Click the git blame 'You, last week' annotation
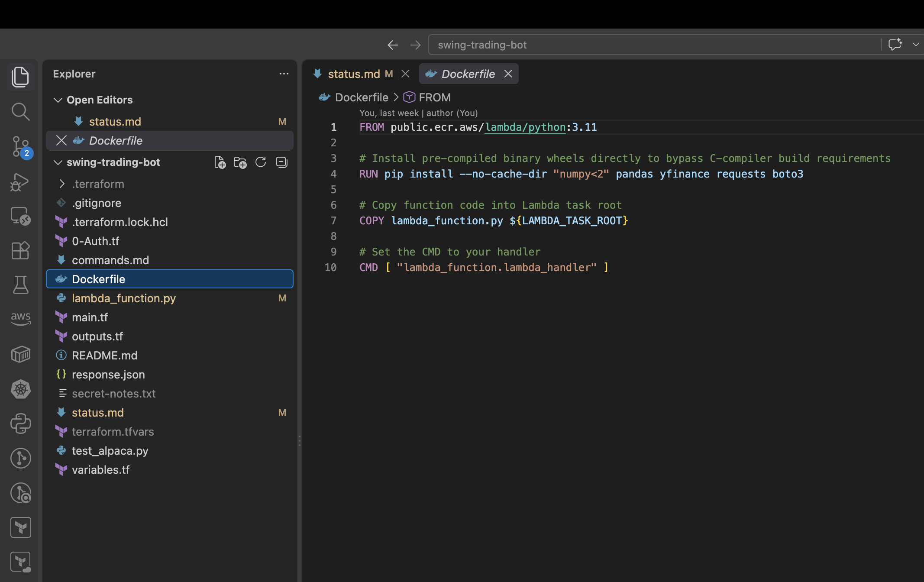This screenshot has width=924, height=582. pyautogui.click(x=418, y=113)
